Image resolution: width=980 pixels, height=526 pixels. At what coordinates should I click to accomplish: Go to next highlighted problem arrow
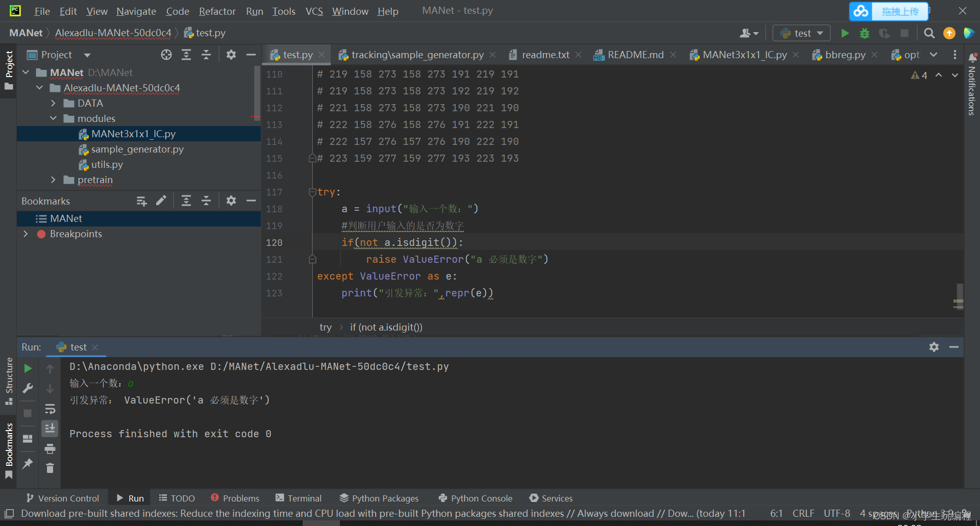pos(955,75)
